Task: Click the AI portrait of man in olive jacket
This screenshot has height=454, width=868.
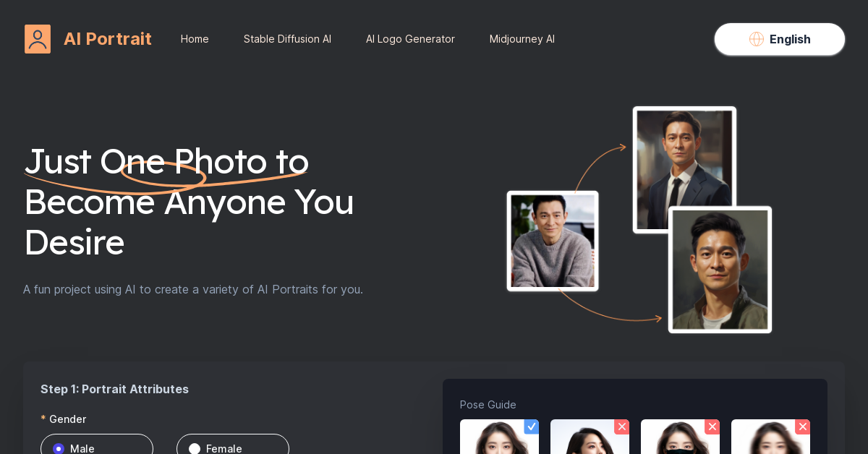Action: click(x=720, y=270)
